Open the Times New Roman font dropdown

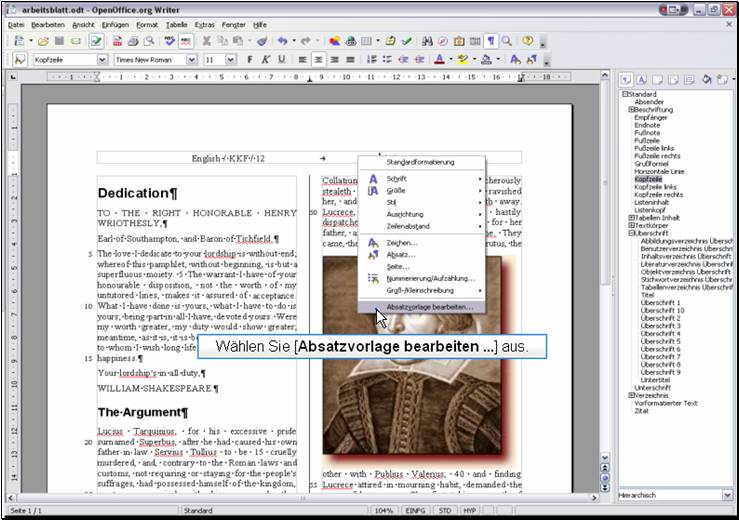point(192,60)
